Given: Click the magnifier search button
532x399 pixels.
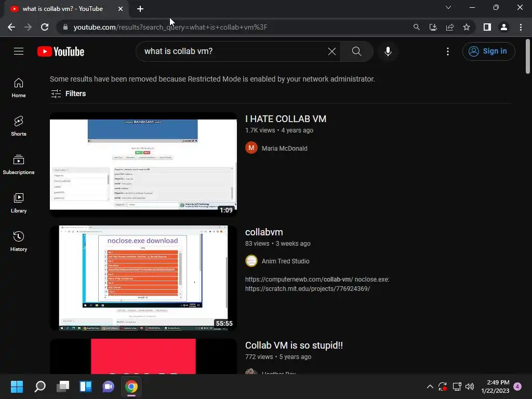Looking at the screenshot, I should [356, 51].
